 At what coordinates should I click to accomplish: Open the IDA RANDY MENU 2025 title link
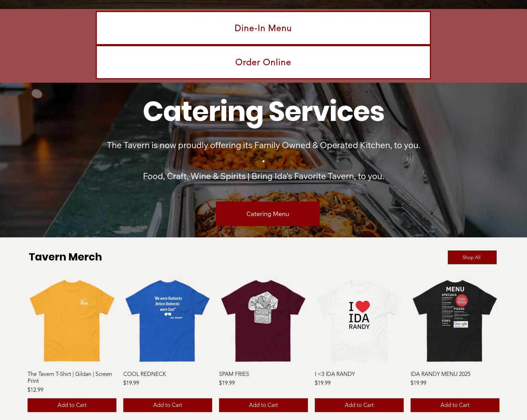point(440,374)
